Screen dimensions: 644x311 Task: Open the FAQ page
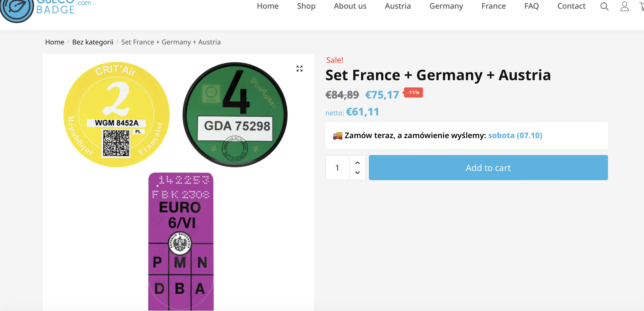(531, 6)
